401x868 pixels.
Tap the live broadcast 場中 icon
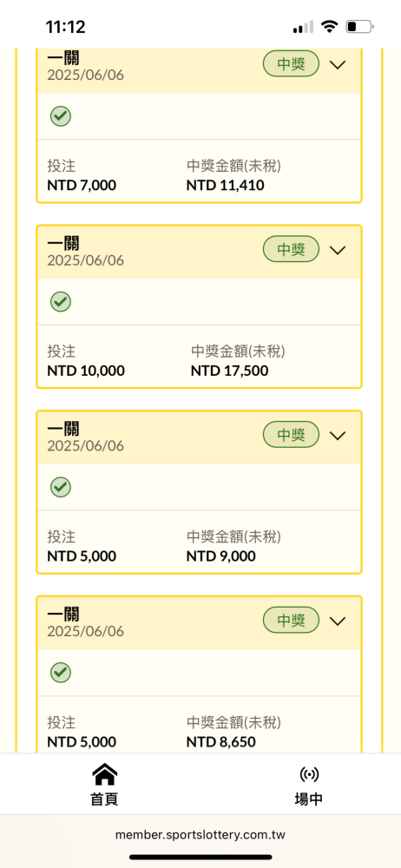tap(308, 774)
